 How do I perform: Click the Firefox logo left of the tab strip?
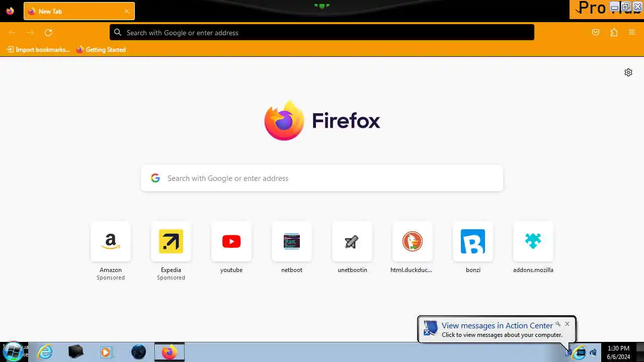pos(10,11)
